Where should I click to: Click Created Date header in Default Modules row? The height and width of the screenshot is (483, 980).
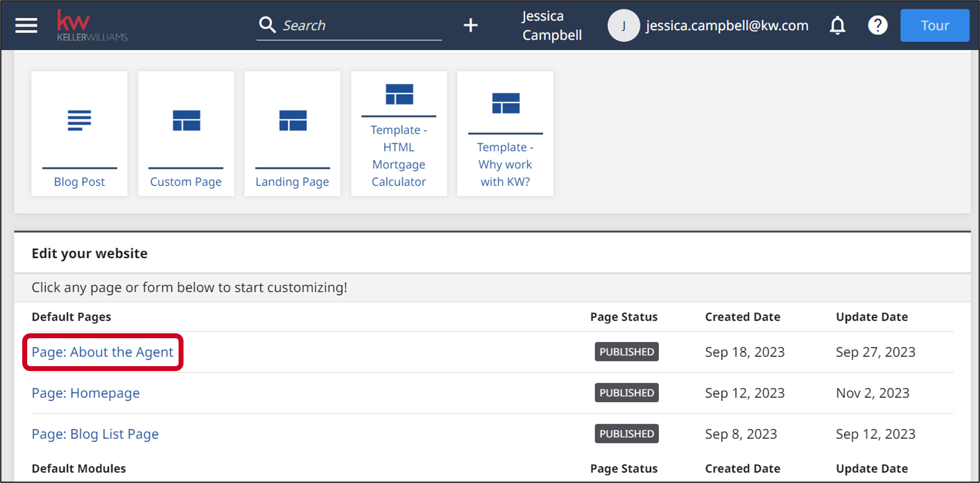(742, 469)
